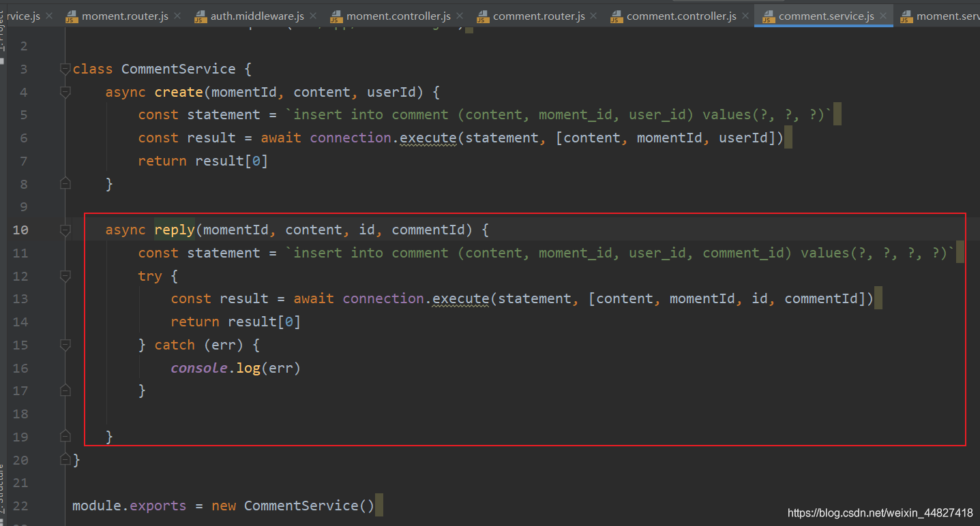The width and height of the screenshot is (980, 526).
Task: Click gutter line number 10
Action: click(x=20, y=230)
